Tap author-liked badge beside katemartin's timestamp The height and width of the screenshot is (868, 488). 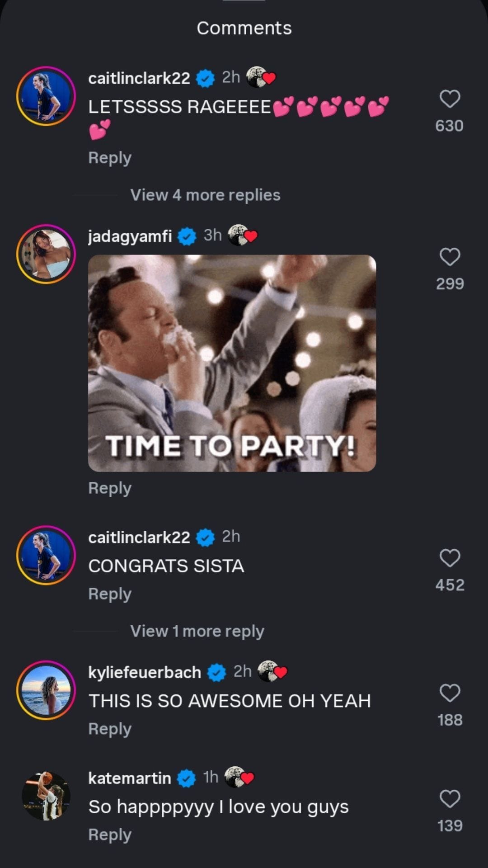[x=239, y=778]
